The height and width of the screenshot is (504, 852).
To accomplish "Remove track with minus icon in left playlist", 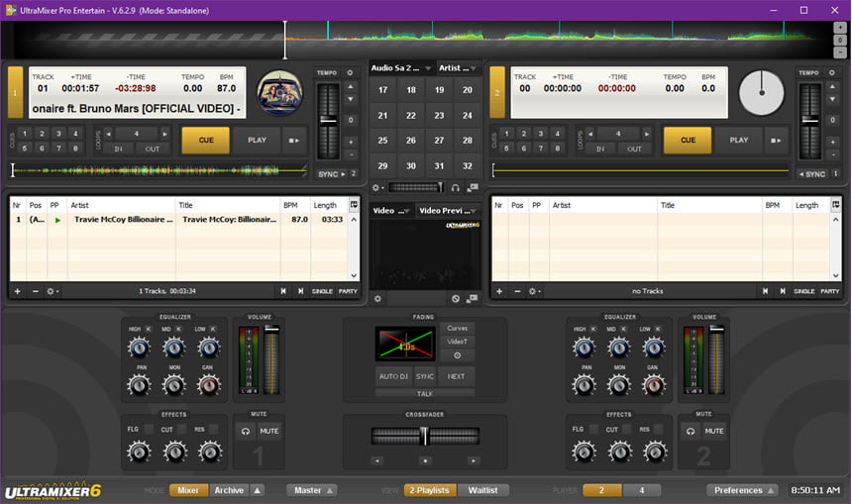I will pos(36,292).
